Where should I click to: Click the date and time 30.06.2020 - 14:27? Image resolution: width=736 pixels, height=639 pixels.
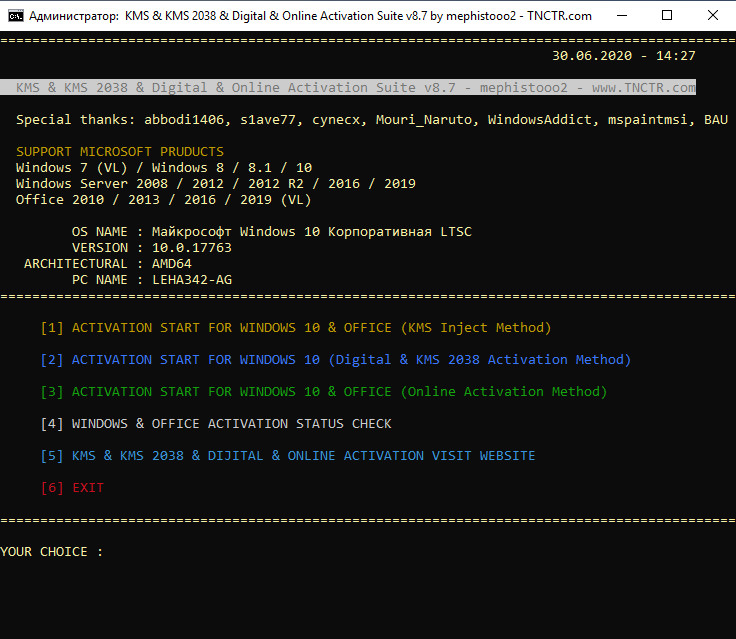[624, 56]
